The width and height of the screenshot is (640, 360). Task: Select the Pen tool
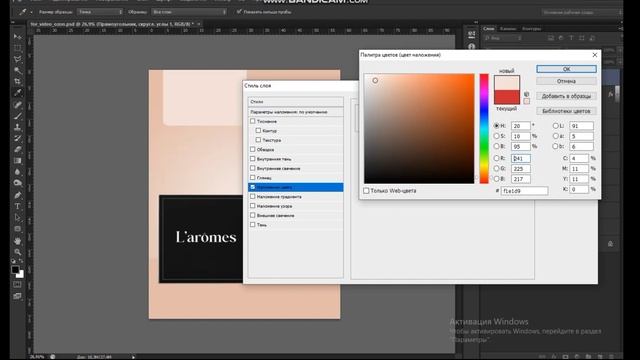click(x=17, y=195)
